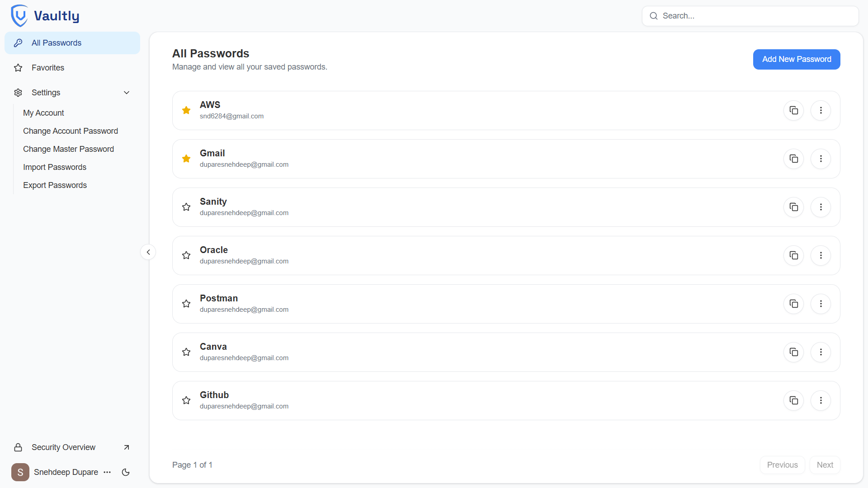Copy the AWS password
The image size is (868, 488).
coord(793,110)
